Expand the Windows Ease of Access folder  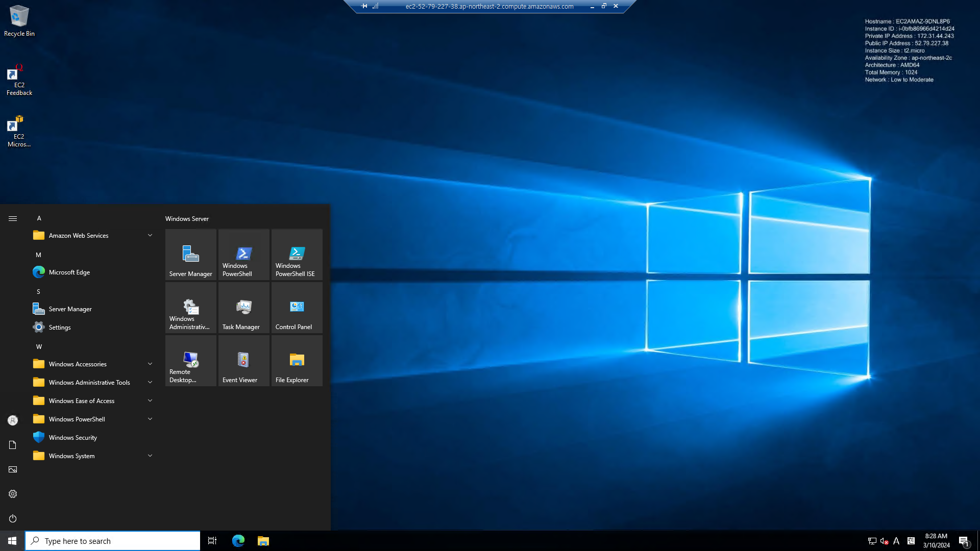pos(93,401)
